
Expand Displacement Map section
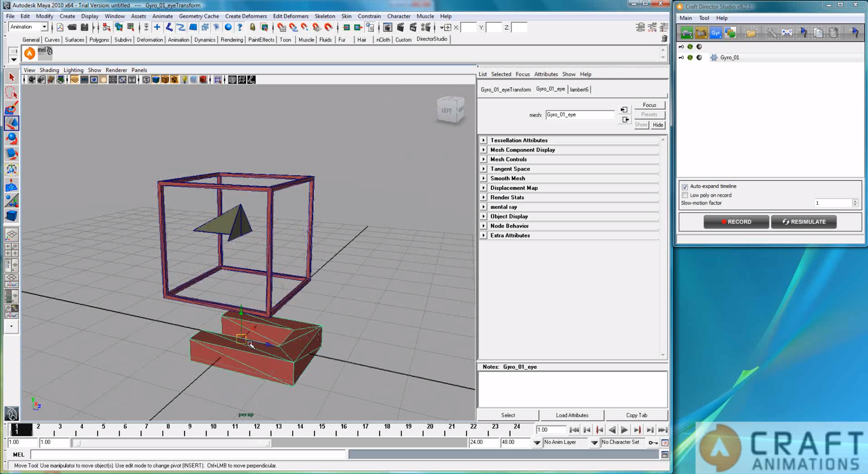[483, 188]
